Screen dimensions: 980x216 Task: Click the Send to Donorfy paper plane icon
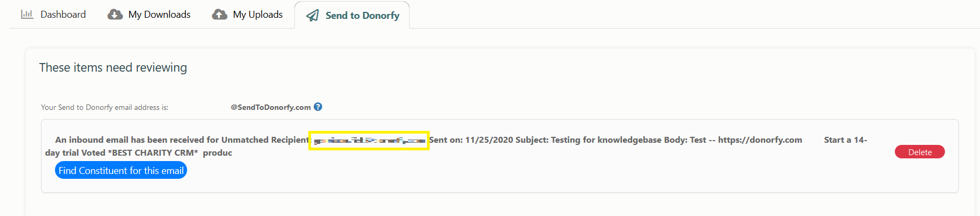[313, 16]
